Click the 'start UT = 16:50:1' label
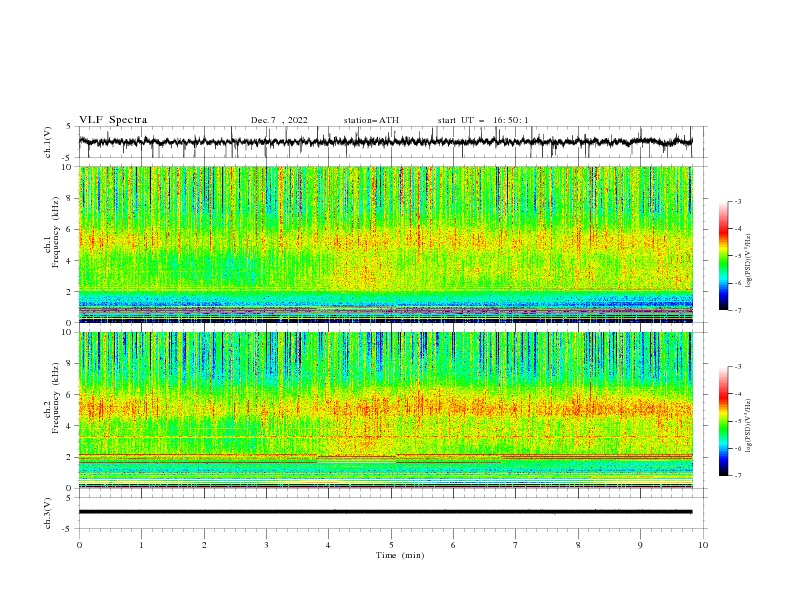Image resolution: width=792 pixels, height=612 pixels. tap(483, 120)
